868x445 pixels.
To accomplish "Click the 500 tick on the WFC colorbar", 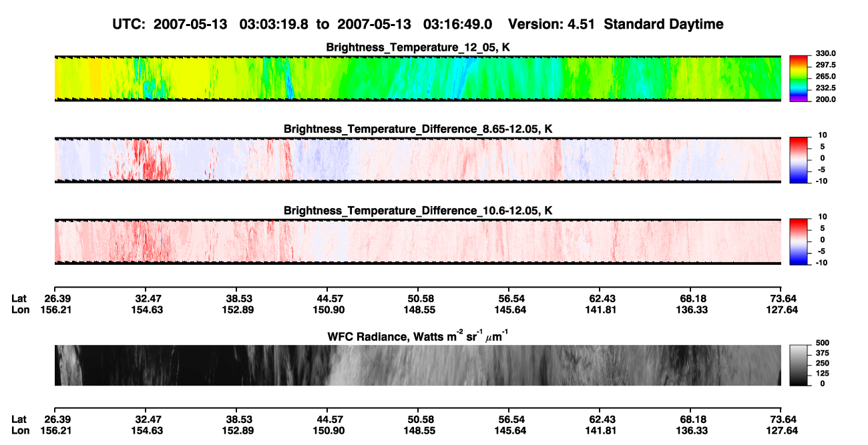I will (822, 342).
